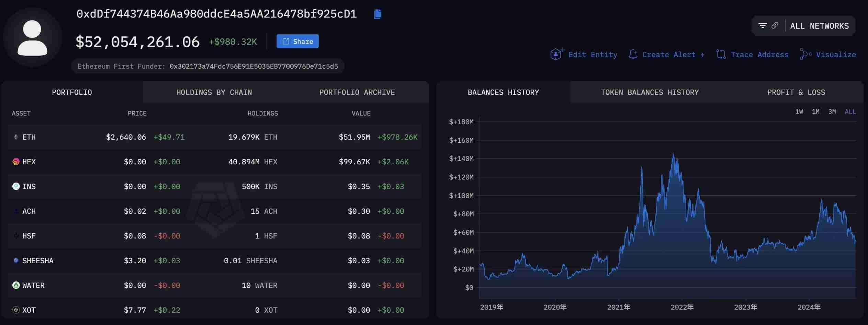This screenshot has height=325, width=868.
Task: Set chart range to 3M
Action: point(832,112)
